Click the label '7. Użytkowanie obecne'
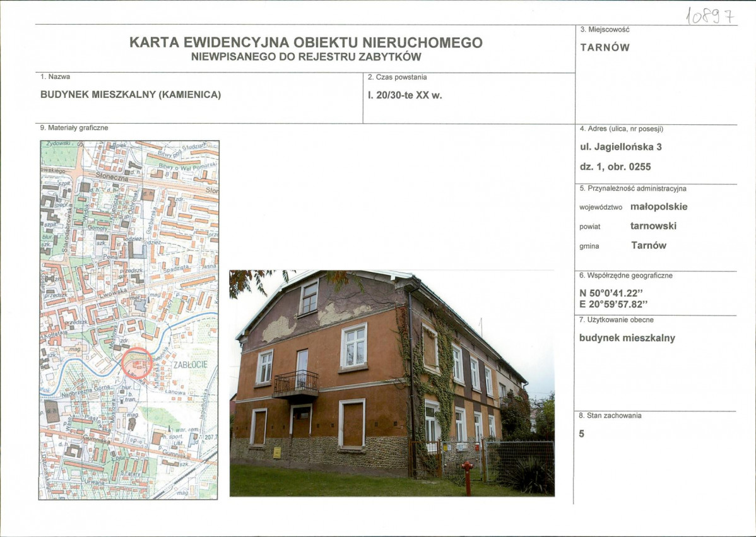 click(x=616, y=319)
